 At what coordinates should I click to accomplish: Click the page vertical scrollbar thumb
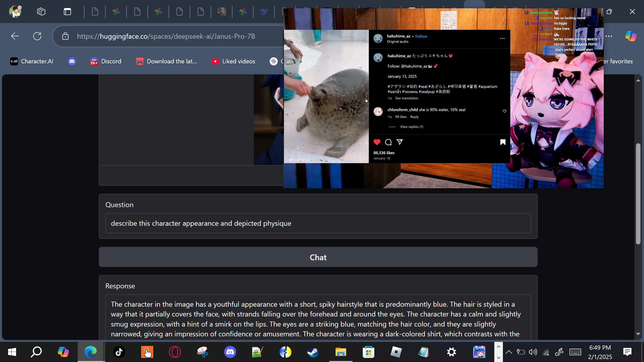638,194
